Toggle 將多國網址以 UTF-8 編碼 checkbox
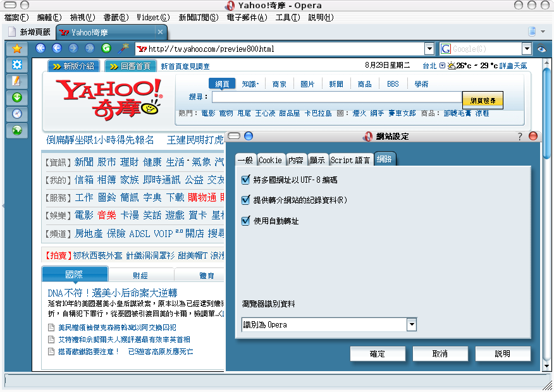This screenshot has height=392, width=554. (x=245, y=180)
